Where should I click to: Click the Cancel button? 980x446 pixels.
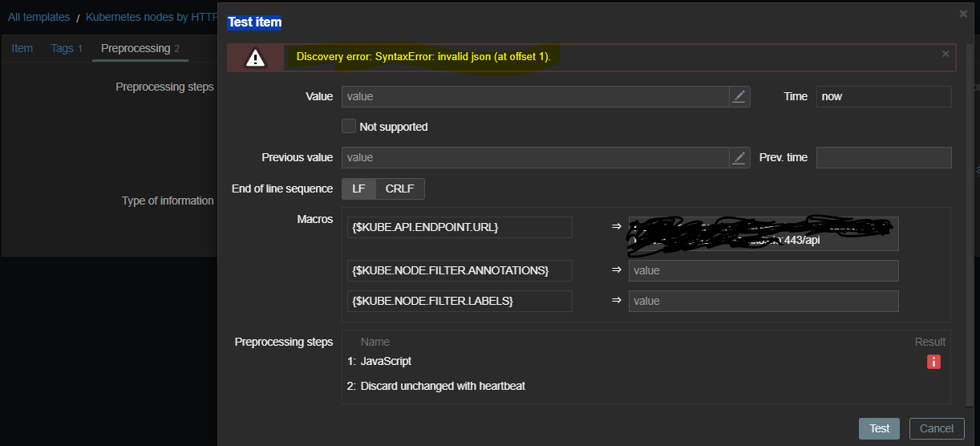pyautogui.click(x=937, y=428)
